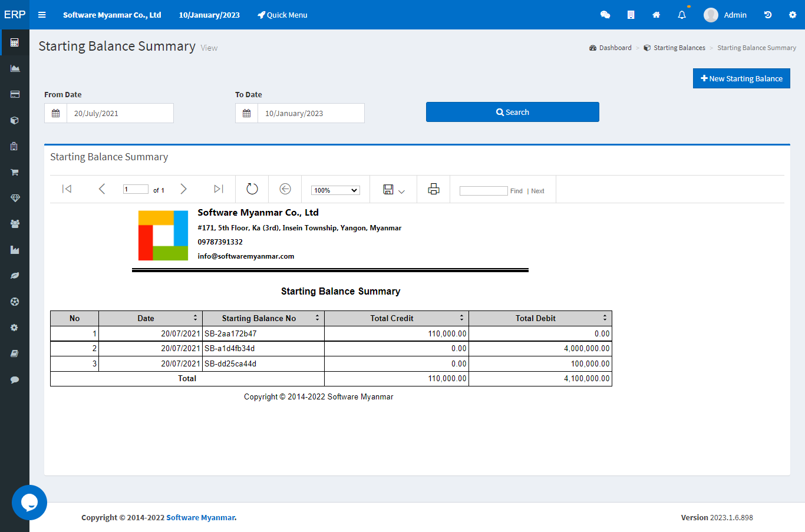Open the diamond sidebar icon
This screenshot has height=532, width=805.
pos(15,198)
